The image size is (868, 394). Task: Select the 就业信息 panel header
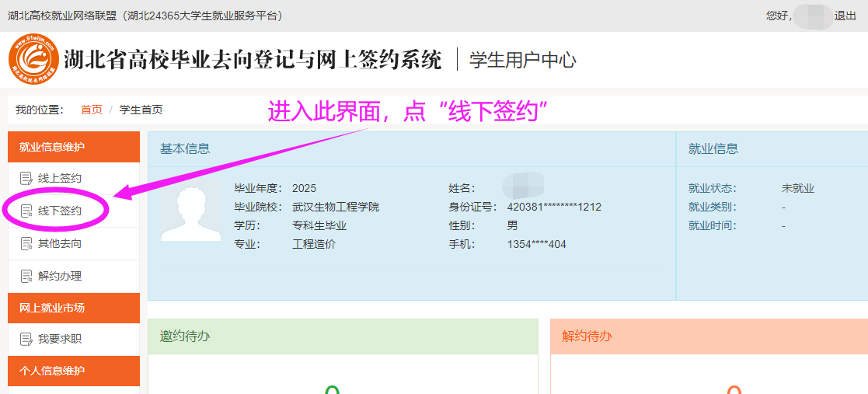pos(713,148)
